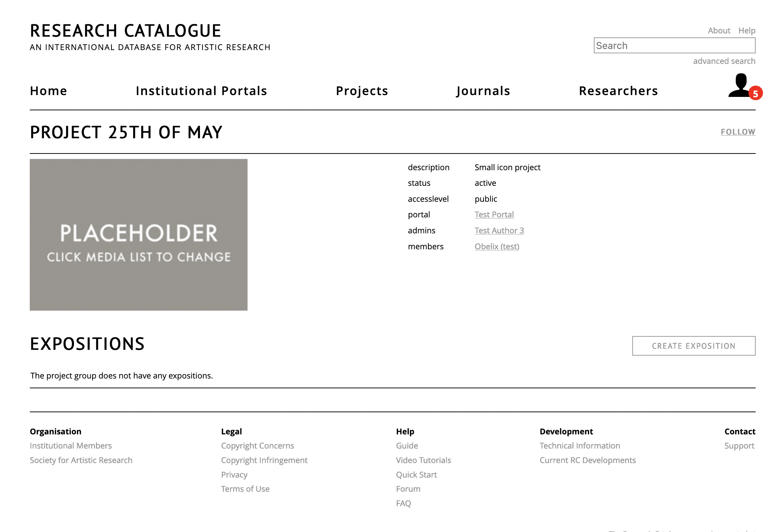The image size is (784, 532).
Task: Expand the Journals navigation dropdown
Action: pyautogui.click(x=483, y=90)
